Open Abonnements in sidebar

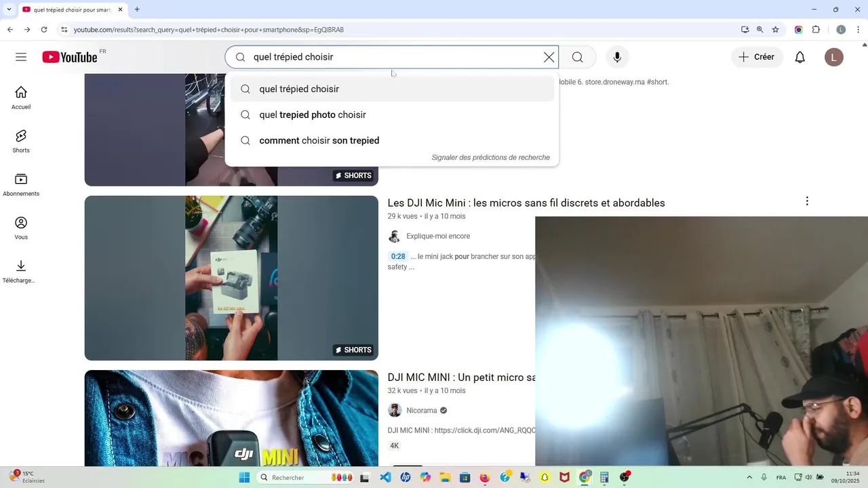point(21,184)
